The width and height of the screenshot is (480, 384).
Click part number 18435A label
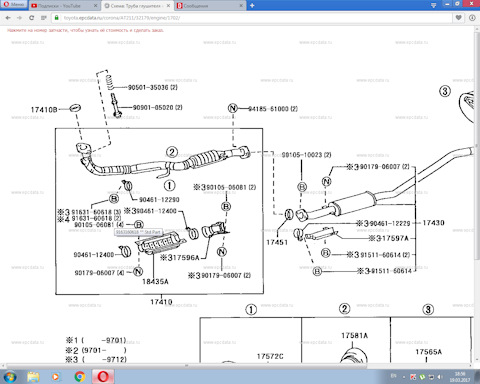(155, 282)
